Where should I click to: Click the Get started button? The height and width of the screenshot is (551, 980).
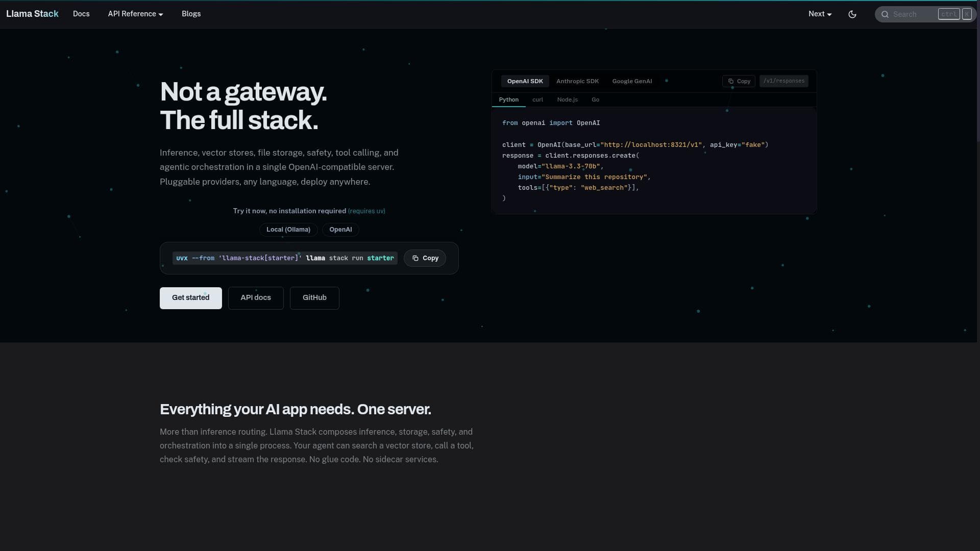pyautogui.click(x=190, y=298)
